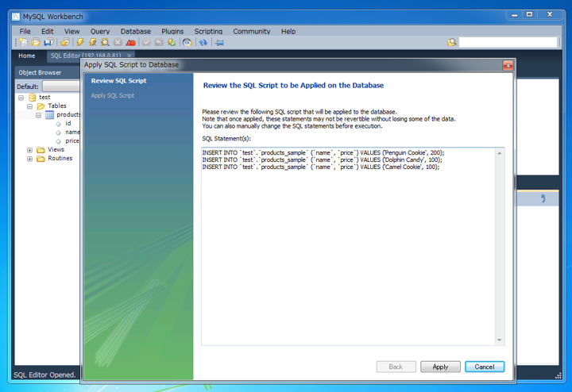This screenshot has height=392, width=572.
Task: Open the Scripting menu
Action: 208,31
